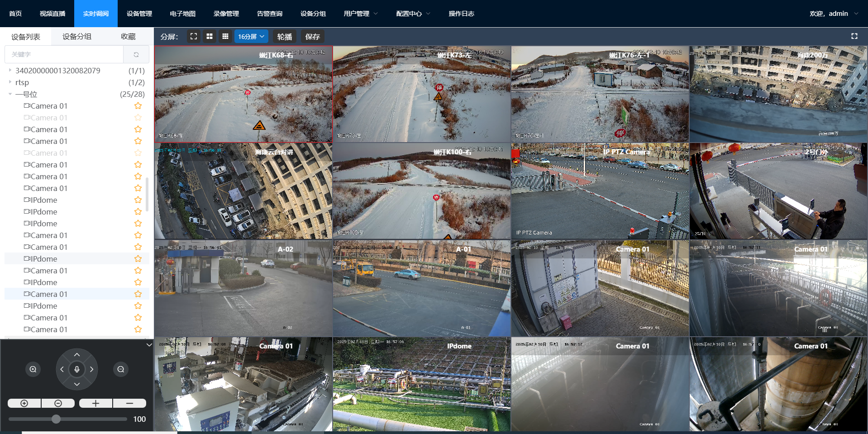Image resolution: width=868 pixels, height=434 pixels.
Task: Open 设备分组 in the top navigation bar
Action: [x=313, y=14]
